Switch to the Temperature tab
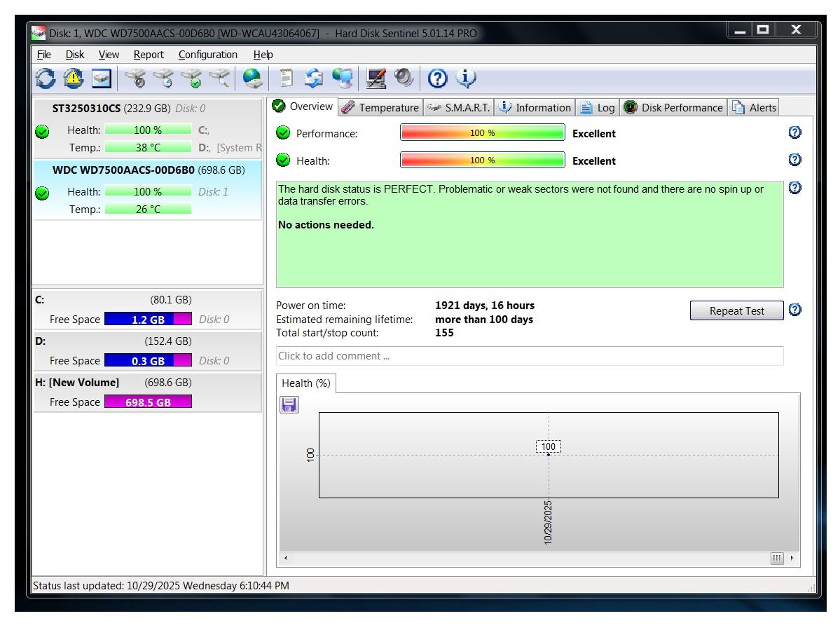This screenshot has height=630, width=840. tap(380, 107)
